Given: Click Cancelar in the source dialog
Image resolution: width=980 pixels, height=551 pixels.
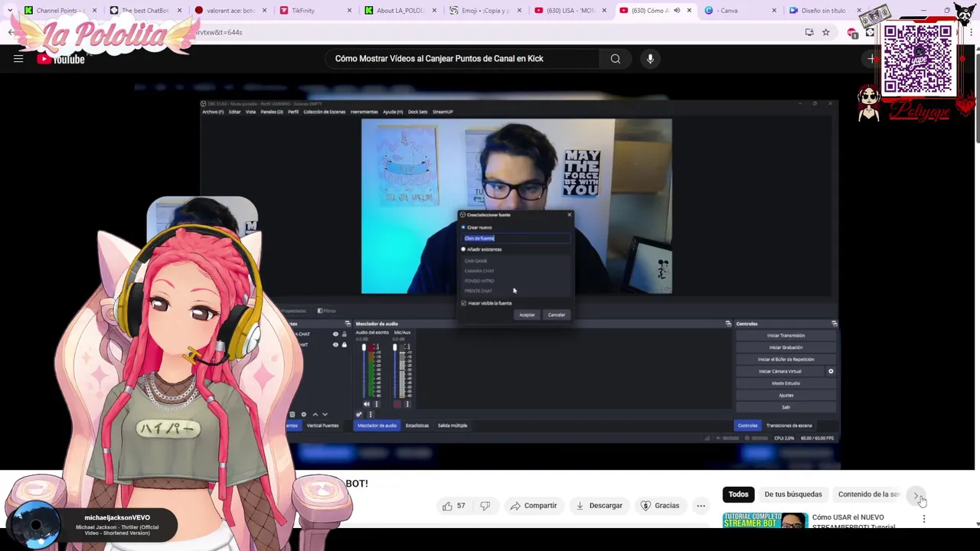Looking at the screenshot, I should click(x=557, y=315).
